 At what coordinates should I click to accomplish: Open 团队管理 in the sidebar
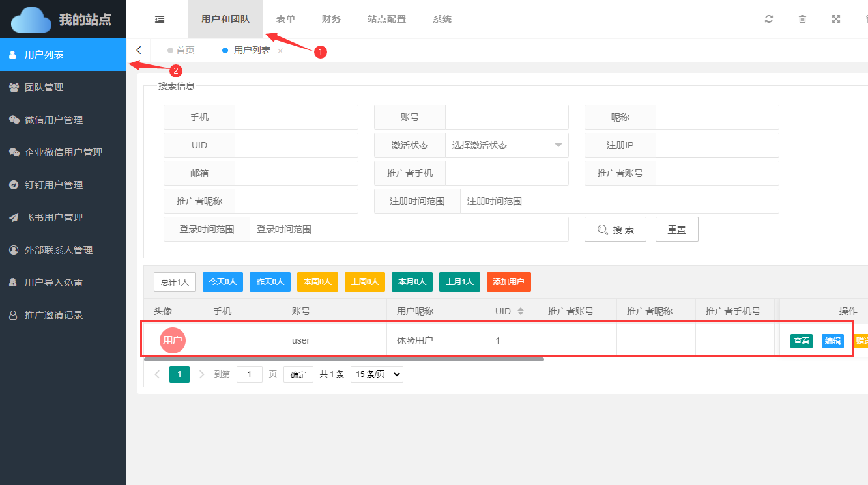click(44, 87)
